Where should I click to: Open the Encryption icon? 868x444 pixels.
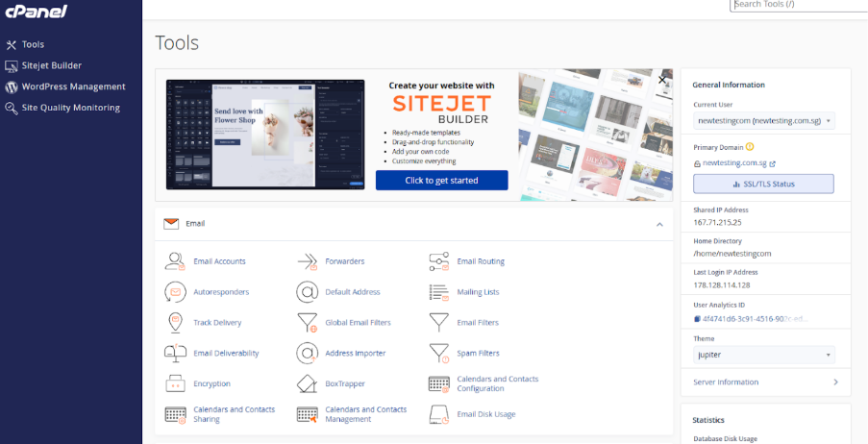(175, 383)
